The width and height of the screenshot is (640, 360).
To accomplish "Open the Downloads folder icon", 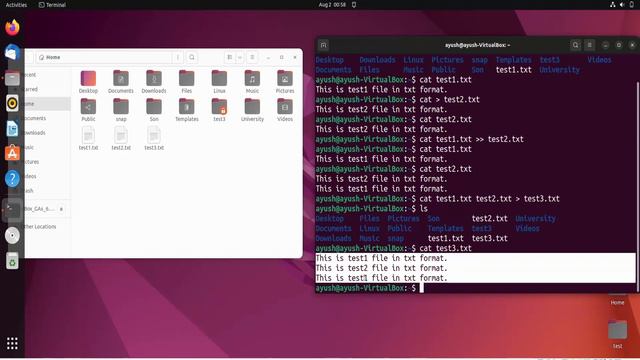I will (154, 78).
